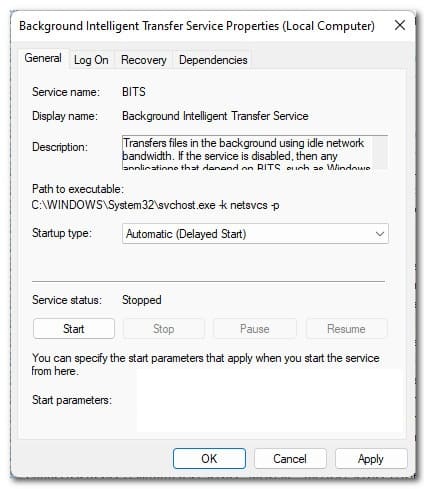Click the Stop service button
Screen dimensions: 424x489
164,329
